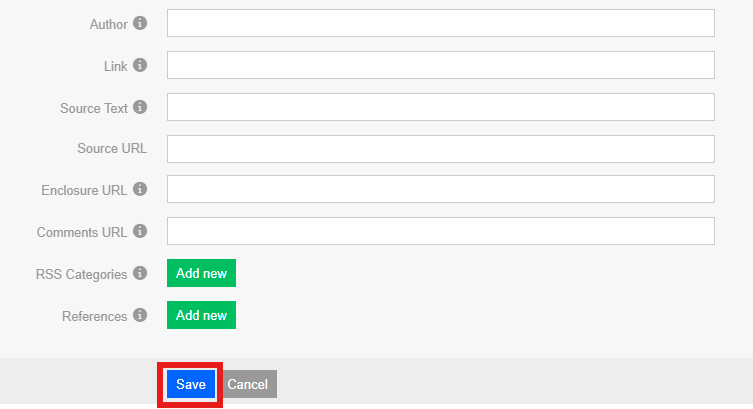
Task: Click the info icon beside Author
Action: 140,23
